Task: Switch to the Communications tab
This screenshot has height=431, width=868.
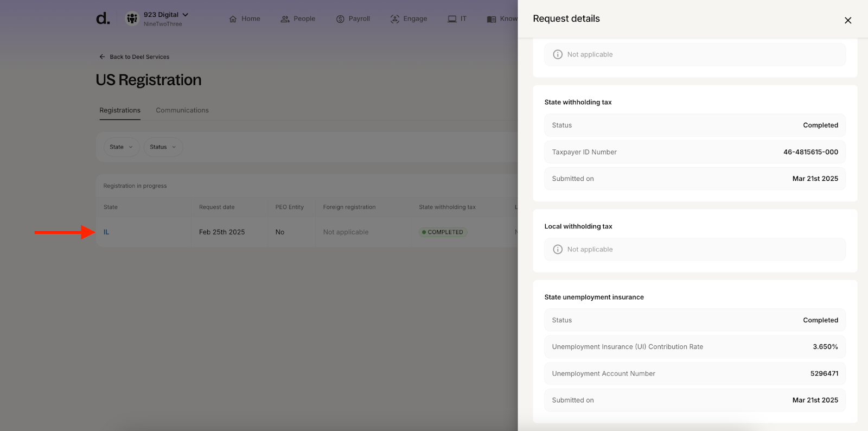Action: (182, 110)
